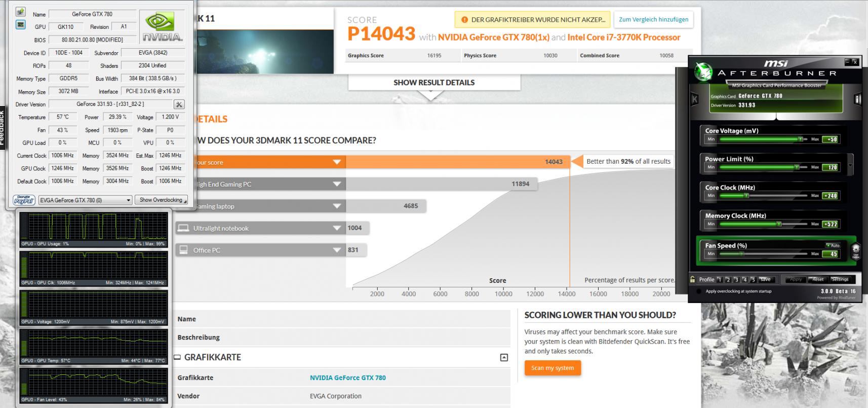Click the Afterburner logo emblem
The image size is (868, 408).
703,71
